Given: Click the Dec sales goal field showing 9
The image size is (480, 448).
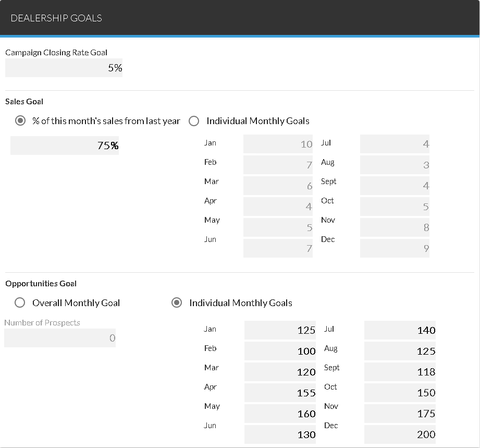Looking at the screenshot, I should (395, 248).
